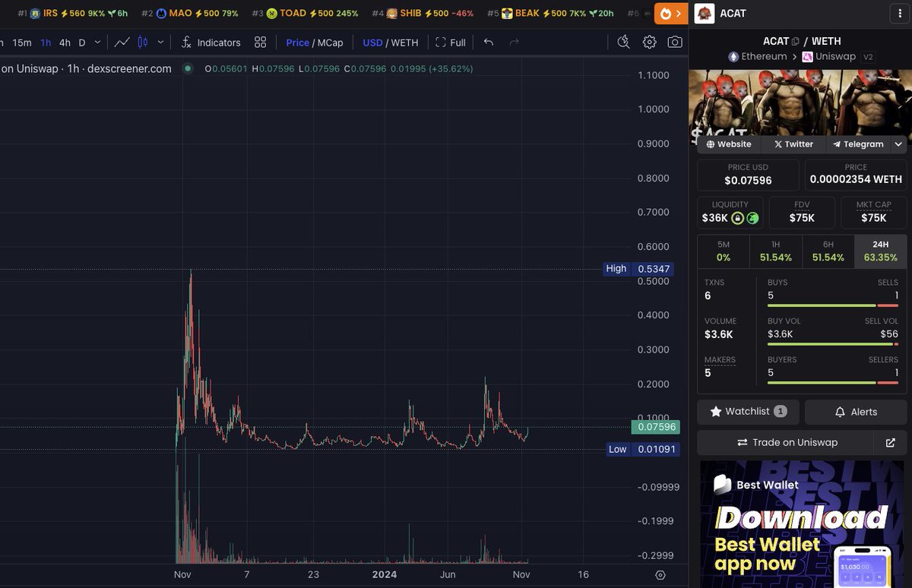
Task: Click the High 0.5347 price label
Action: coord(638,269)
